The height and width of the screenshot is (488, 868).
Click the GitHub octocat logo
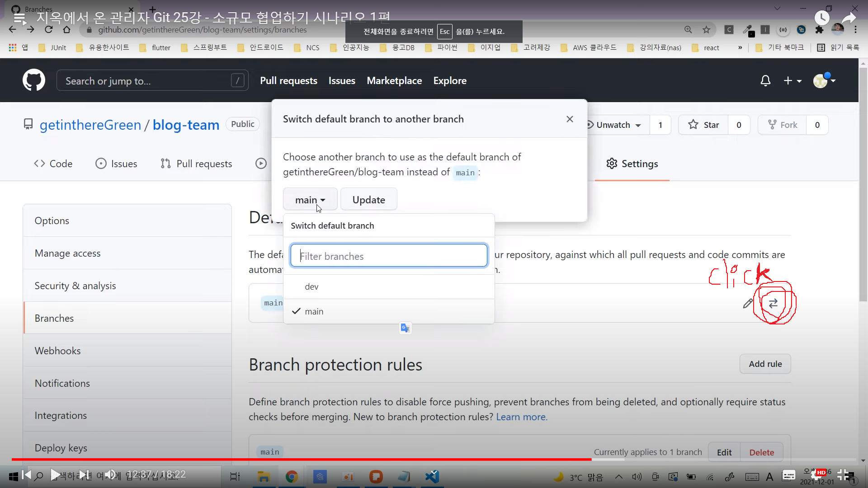click(34, 80)
